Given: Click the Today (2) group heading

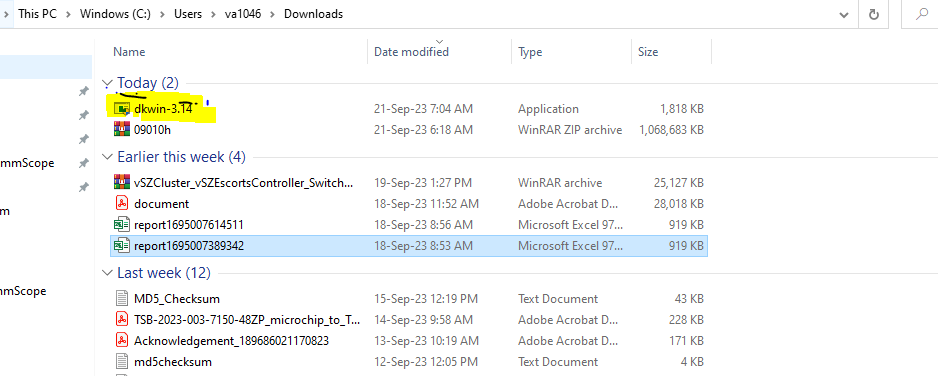Looking at the screenshot, I should click(148, 83).
